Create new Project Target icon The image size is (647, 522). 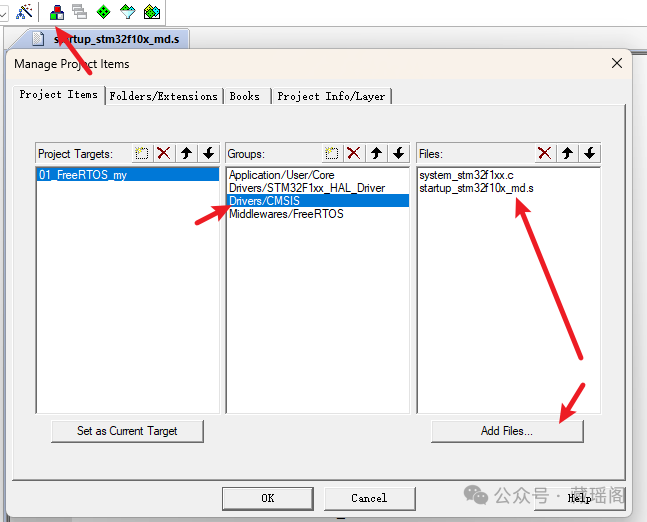(x=142, y=154)
